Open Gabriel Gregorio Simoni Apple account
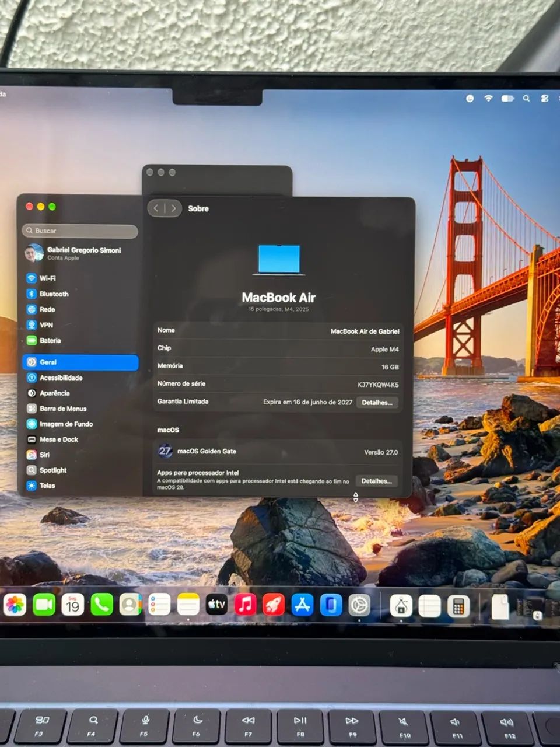The width and height of the screenshot is (560, 747). 73,253
